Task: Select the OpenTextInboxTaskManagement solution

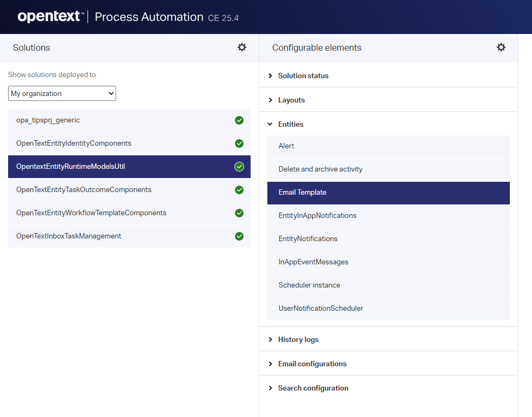Action: [69, 236]
